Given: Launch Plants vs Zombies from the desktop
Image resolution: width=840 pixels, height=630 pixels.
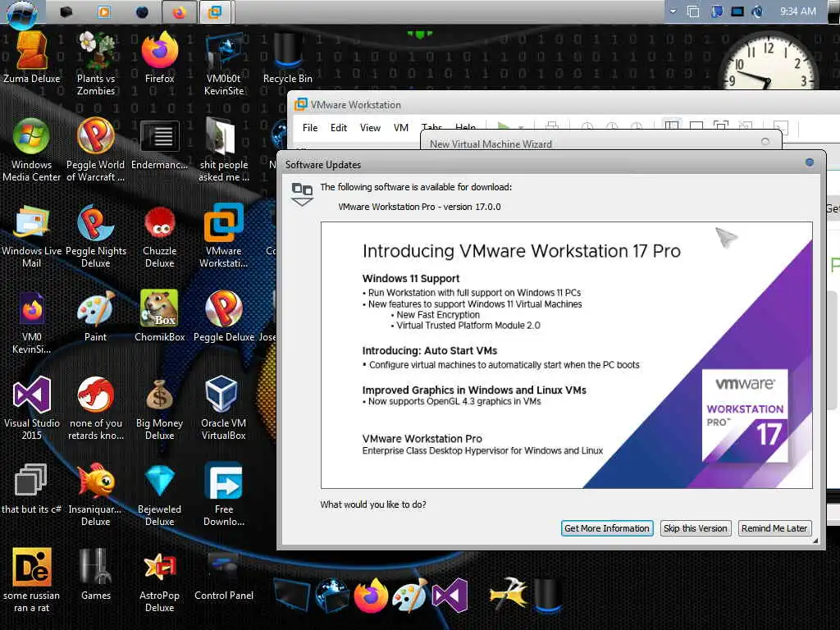Looking at the screenshot, I should [96, 63].
